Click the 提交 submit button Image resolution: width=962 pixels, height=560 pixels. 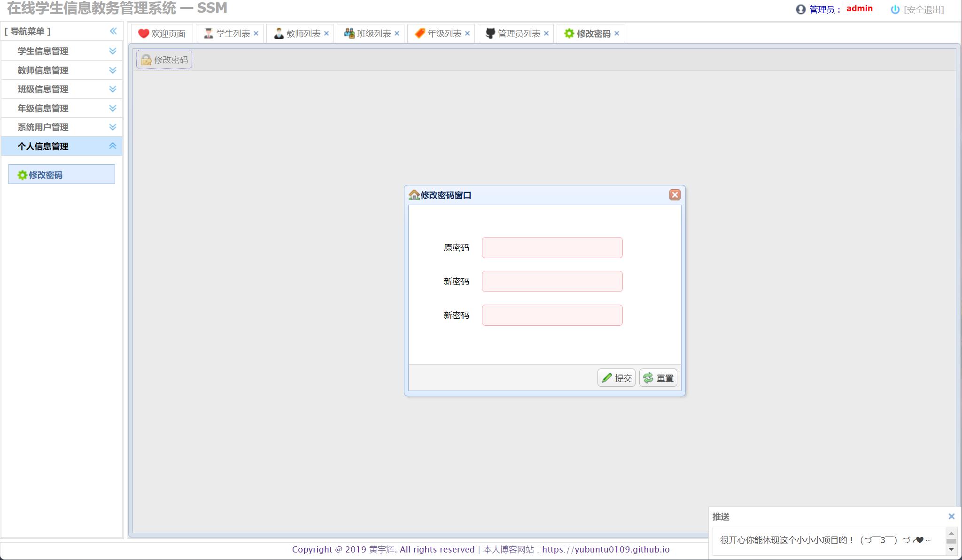coord(616,378)
